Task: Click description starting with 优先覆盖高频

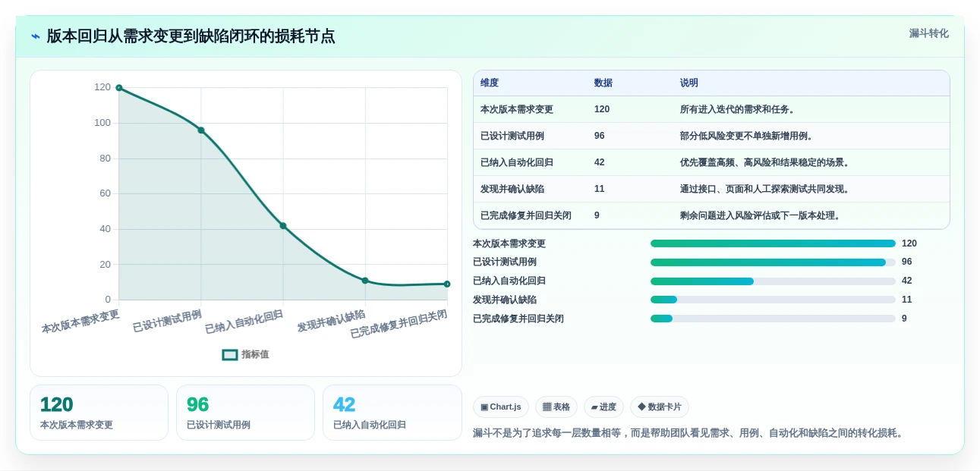Action: (x=765, y=162)
